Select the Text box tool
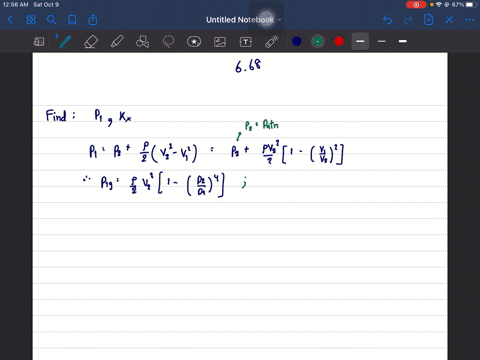480x360 pixels. pyautogui.click(x=246, y=42)
